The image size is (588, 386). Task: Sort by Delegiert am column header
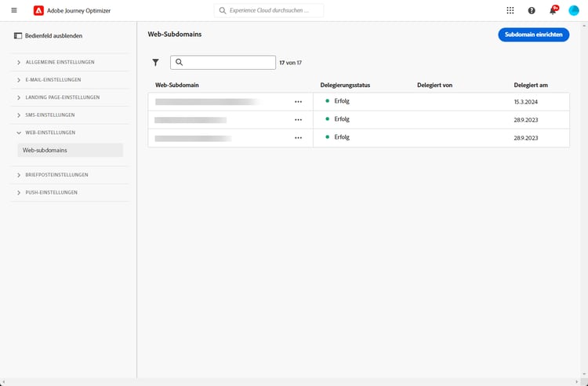pyautogui.click(x=531, y=85)
